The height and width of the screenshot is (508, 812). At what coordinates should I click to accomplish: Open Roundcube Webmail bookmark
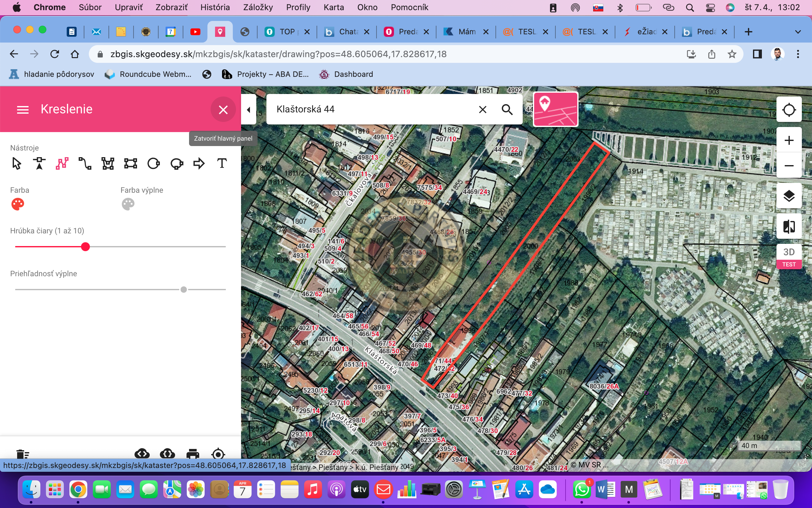pos(148,74)
